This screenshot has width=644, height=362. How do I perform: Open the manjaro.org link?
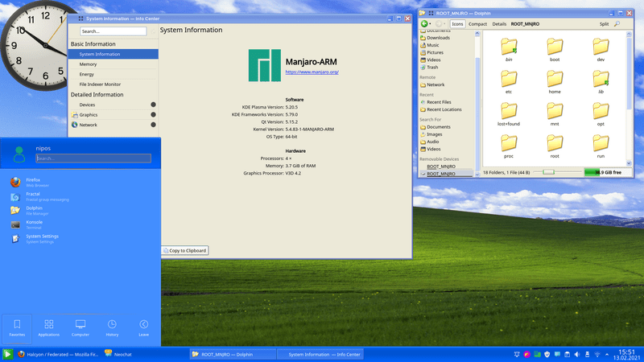[x=312, y=72]
